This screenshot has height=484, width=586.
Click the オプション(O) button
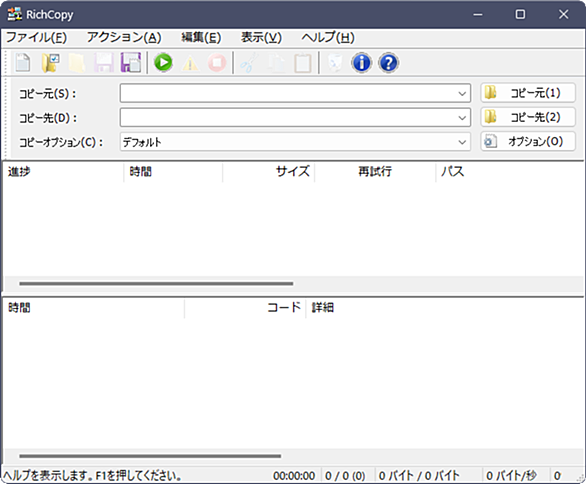[528, 141]
